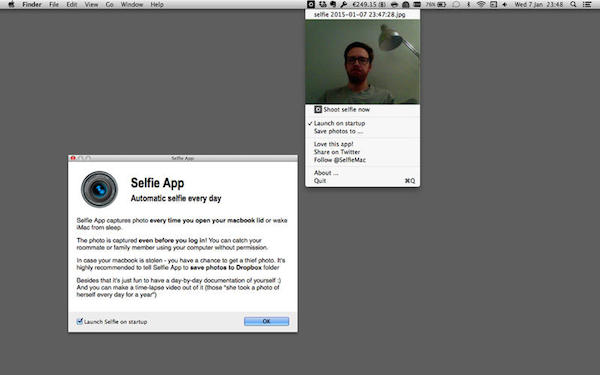The width and height of the screenshot is (600, 375).
Task: Click the volume speaker icon
Action: pyautogui.click(x=505, y=5)
